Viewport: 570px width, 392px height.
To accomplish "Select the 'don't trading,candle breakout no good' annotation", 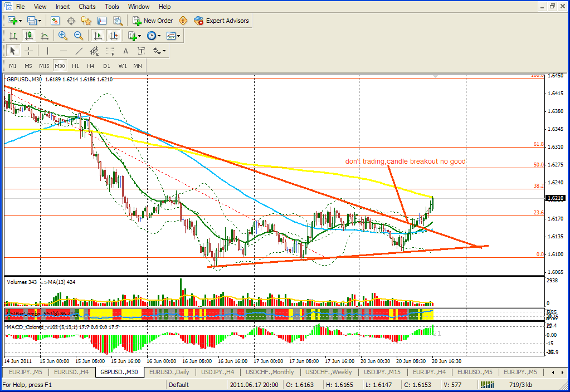I will pos(405,161).
